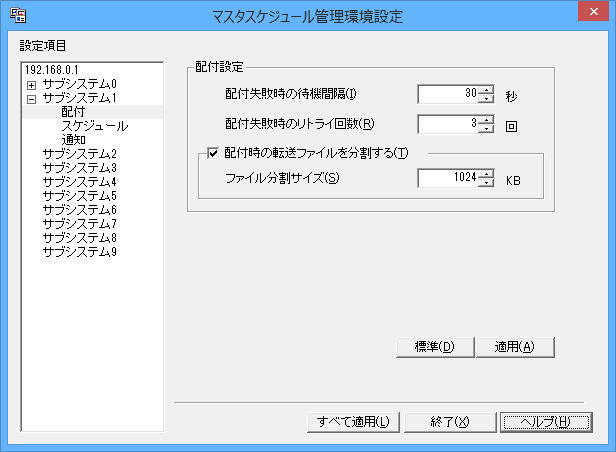616x452 pixels.
Task: Select the 配付 item under サブシステム1
Action: [x=73, y=112]
